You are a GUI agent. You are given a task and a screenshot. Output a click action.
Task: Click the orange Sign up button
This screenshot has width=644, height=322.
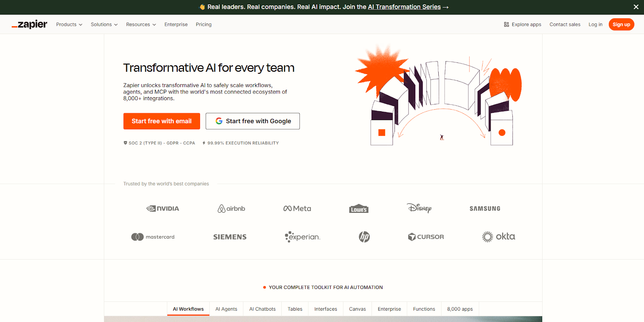[x=621, y=25]
